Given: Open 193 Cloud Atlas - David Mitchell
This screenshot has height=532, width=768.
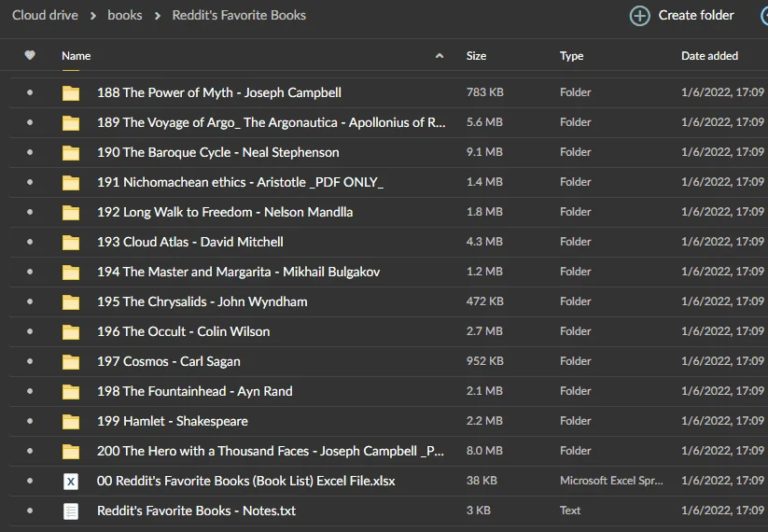Looking at the screenshot, I should 190,242.
